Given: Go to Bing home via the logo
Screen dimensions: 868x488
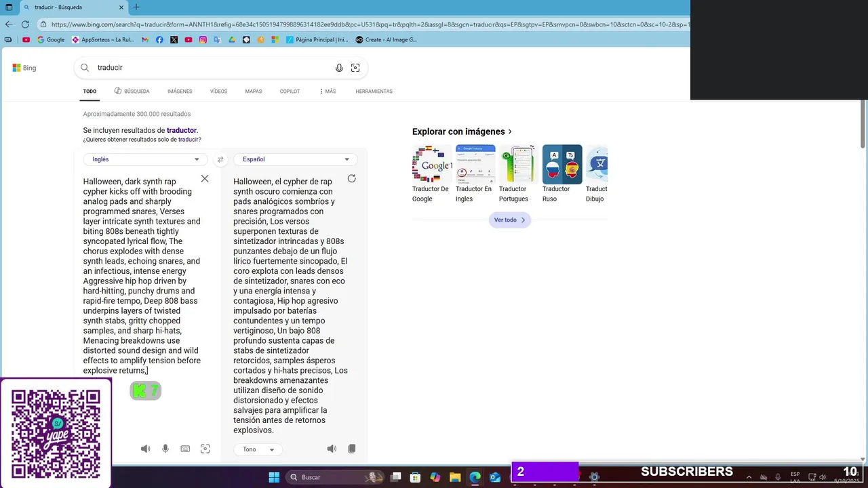Looking at the screenshot, I should (24, 68).
